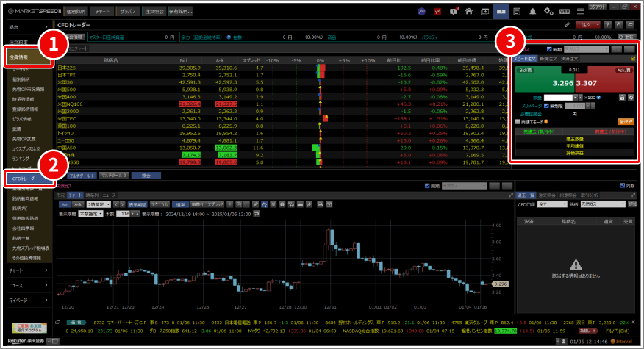The height and width of the screenshot is (349, 644).
Task: Click the orange 全決済 button
Action: (x=626, y=122)
